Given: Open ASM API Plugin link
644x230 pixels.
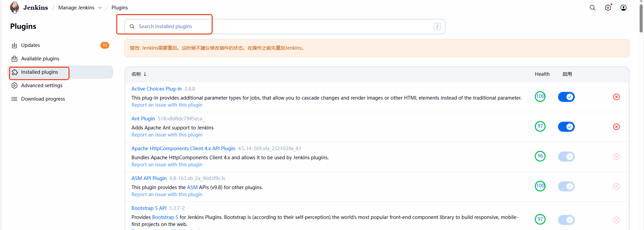Looking at the screenshot, I should tap(149, 178).
